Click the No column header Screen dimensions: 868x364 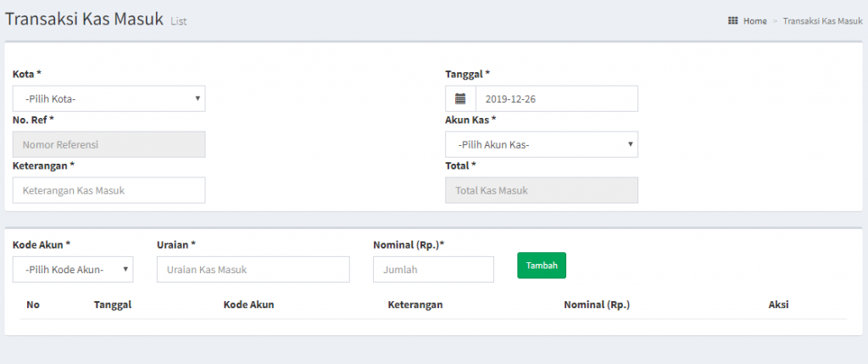[x=33, y=305]
